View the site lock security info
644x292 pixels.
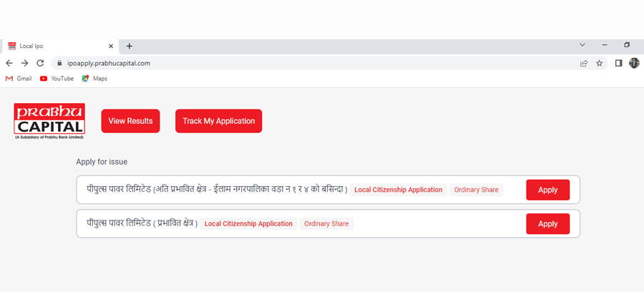[59, 63]
